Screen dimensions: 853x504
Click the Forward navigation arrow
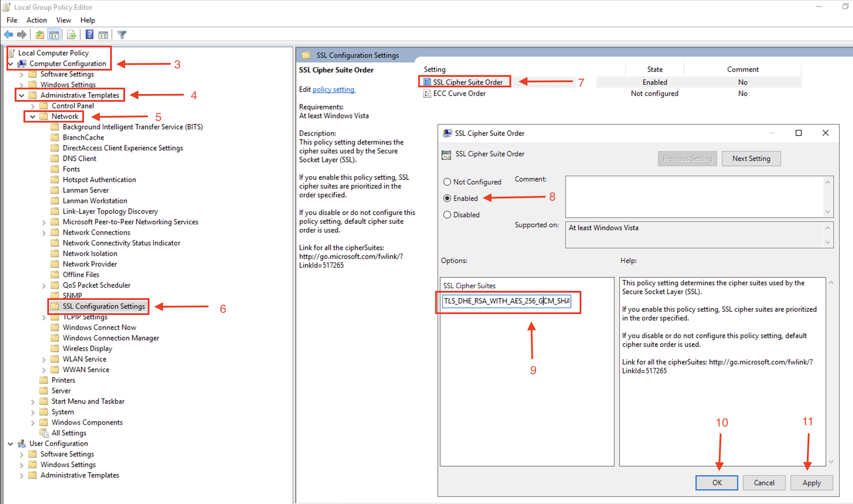tap(22, 34)
